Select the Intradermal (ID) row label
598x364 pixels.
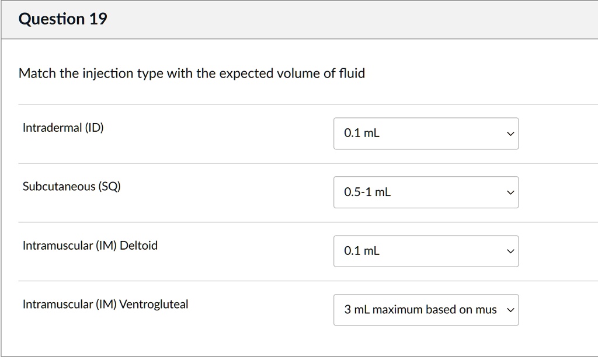click(x=62, y=127)
